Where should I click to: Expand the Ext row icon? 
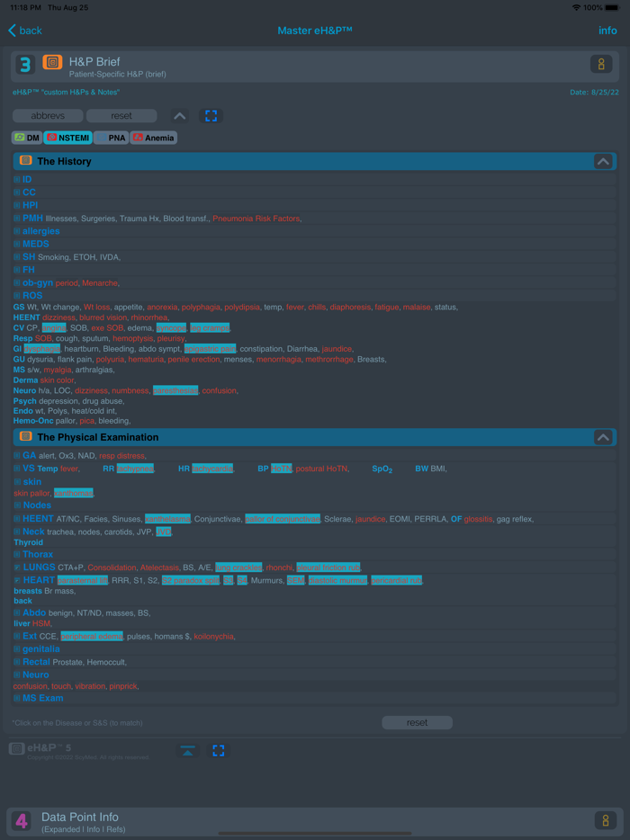pyautogui.click(x=16, y=636)
